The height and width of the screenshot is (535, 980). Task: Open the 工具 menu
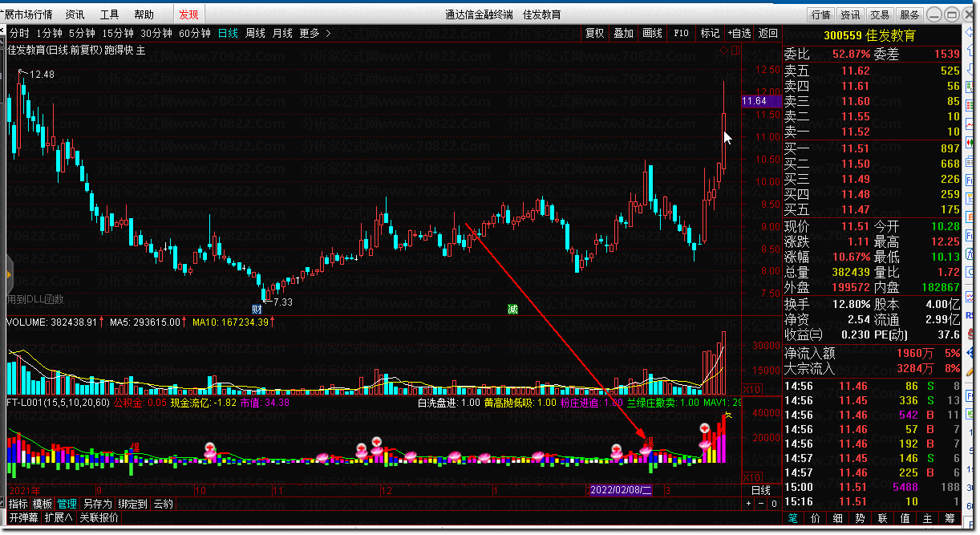pos(109,14)
